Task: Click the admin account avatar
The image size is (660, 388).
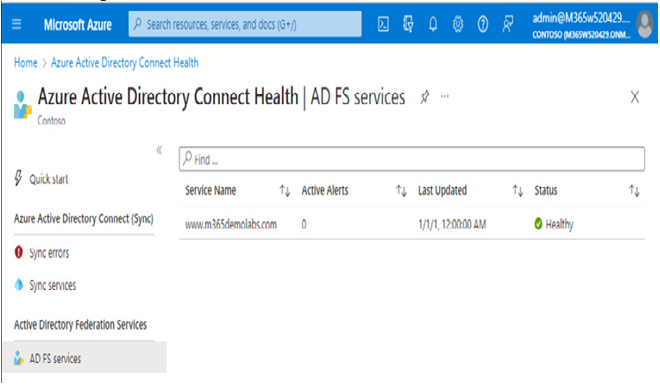Action: point(645,24)
